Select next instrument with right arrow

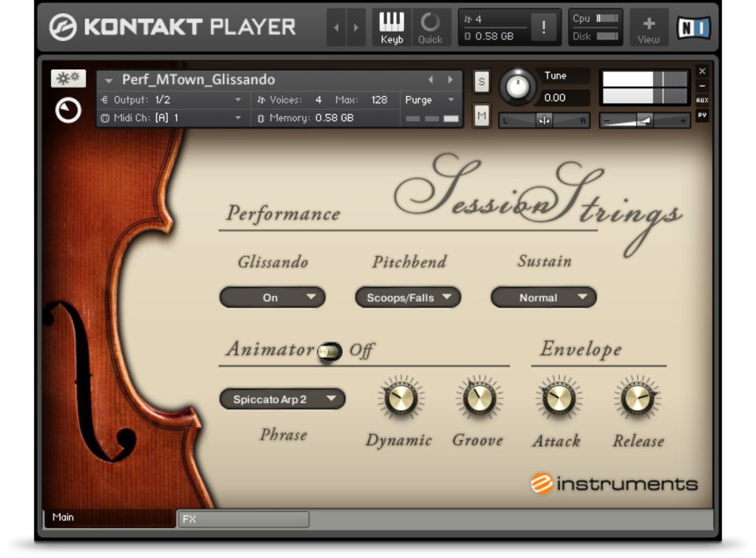point(450,79)
